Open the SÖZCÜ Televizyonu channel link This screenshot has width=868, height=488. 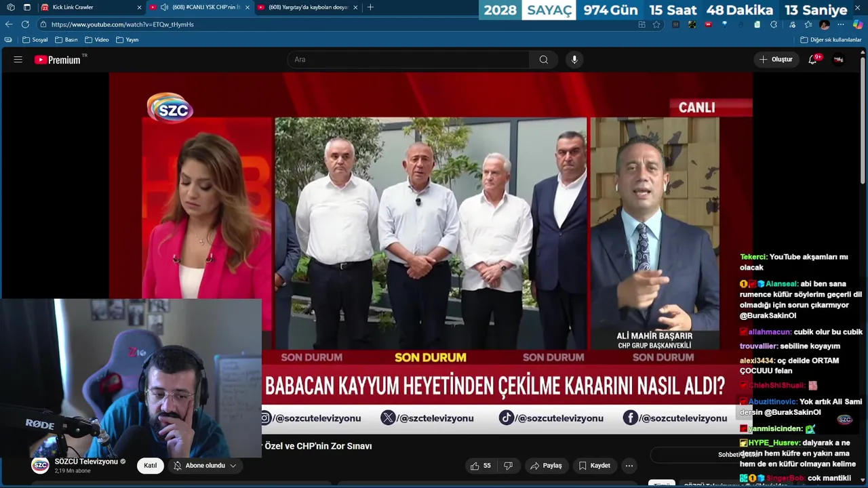click(86, 462)
